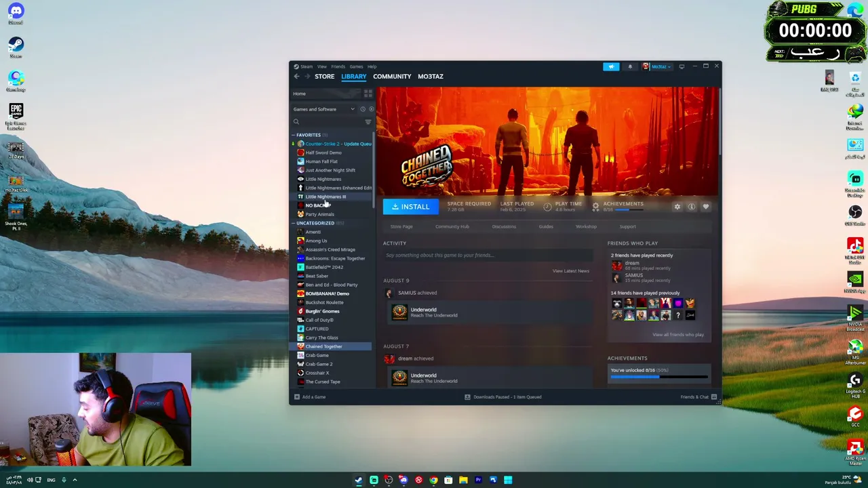Click View Latest News
The width and height of the screenshot is (868, 488).
click(571, 271)
